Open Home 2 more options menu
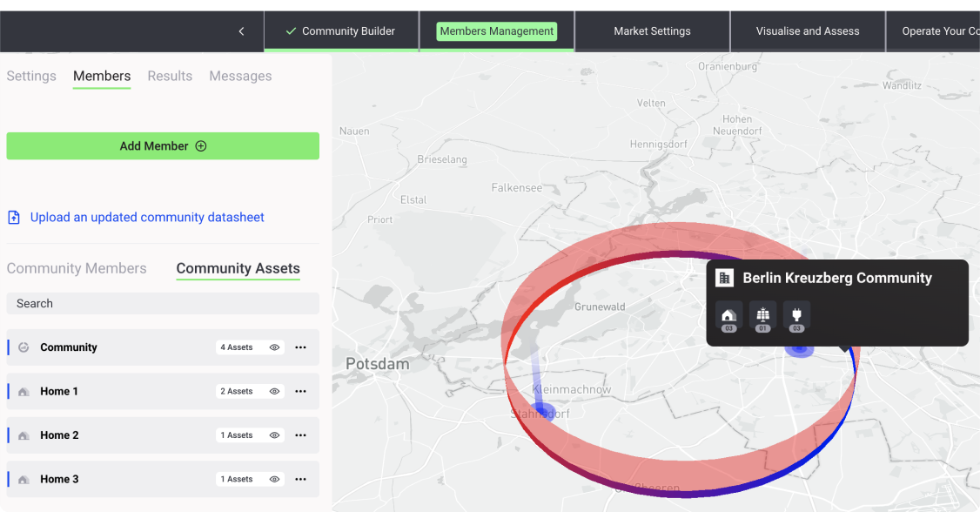The width and height of the screenshot is (980, 512). 300,435
